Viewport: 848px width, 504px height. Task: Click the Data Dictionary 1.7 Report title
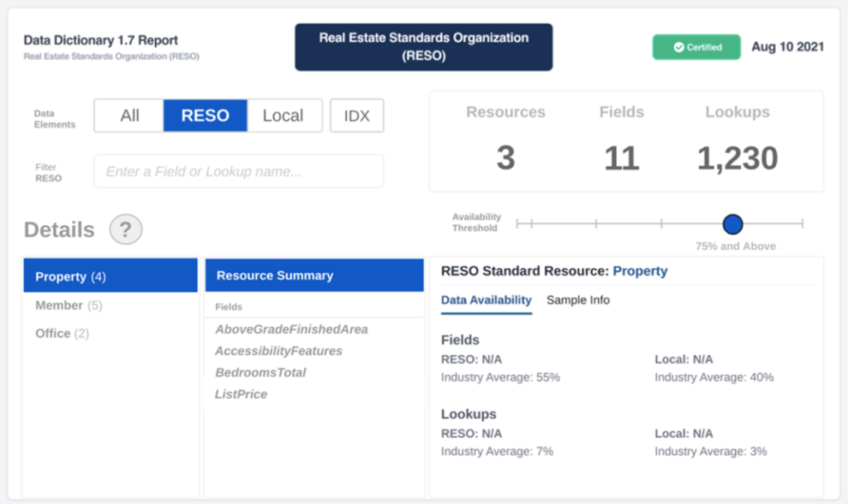(100, 40)
